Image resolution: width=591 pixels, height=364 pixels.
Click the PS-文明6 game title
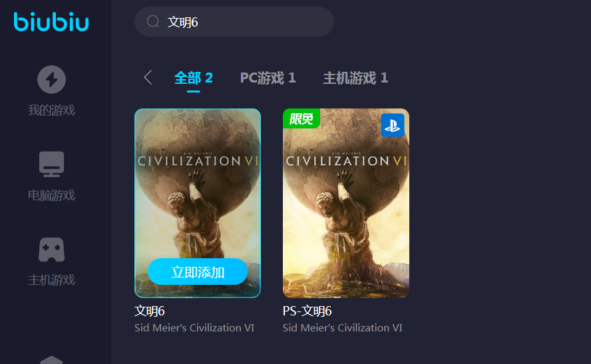[x=307, y=311]
